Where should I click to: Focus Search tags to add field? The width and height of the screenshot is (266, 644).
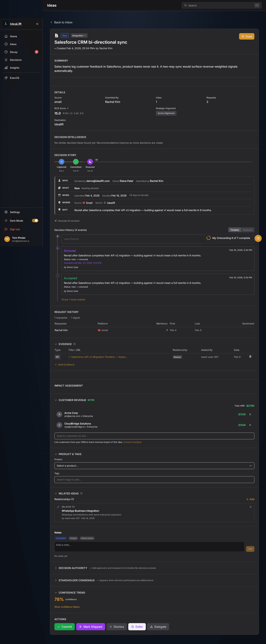[x=154, y=480]
